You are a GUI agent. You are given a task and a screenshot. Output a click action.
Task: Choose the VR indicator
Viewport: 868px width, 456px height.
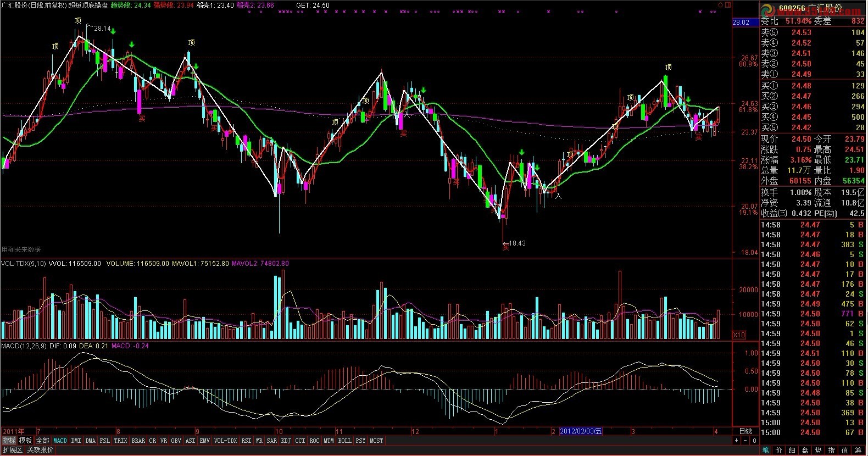click(164, 441)
